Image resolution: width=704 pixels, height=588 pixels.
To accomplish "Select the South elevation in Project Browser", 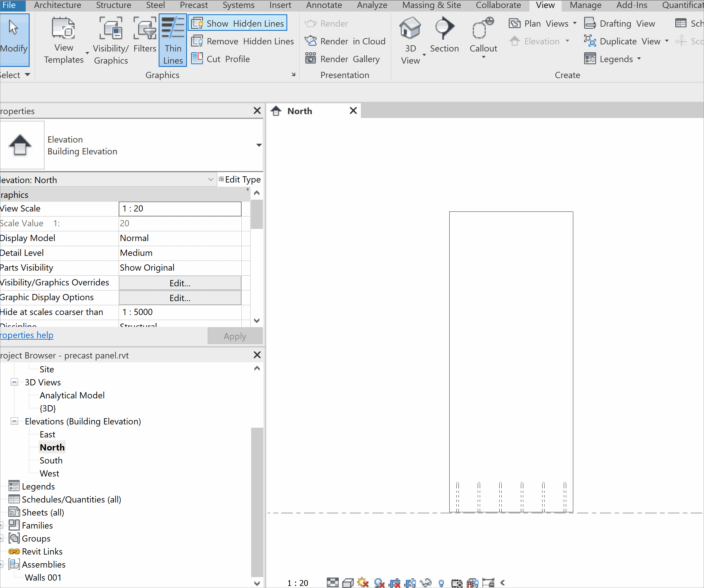I will [x=51, y=460].
